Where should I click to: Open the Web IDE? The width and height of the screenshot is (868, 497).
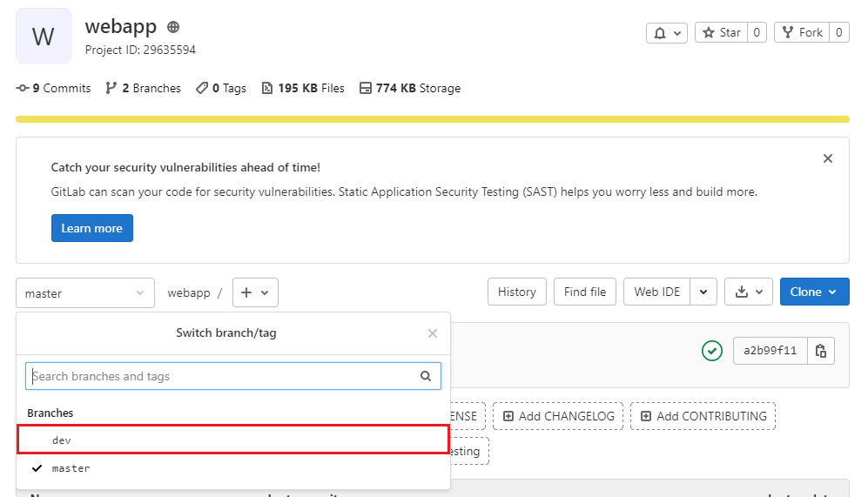(x=657, y=292)
